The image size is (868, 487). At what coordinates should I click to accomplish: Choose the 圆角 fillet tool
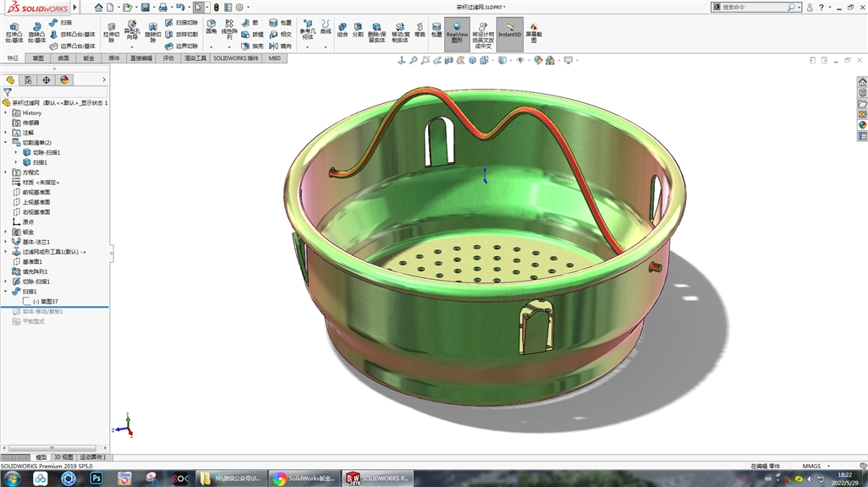tap(211, 26)
